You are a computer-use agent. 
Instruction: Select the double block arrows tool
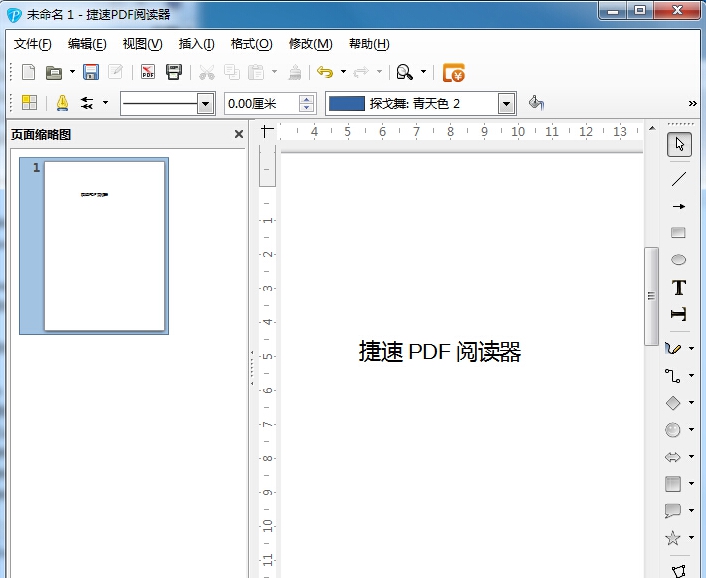673,457
